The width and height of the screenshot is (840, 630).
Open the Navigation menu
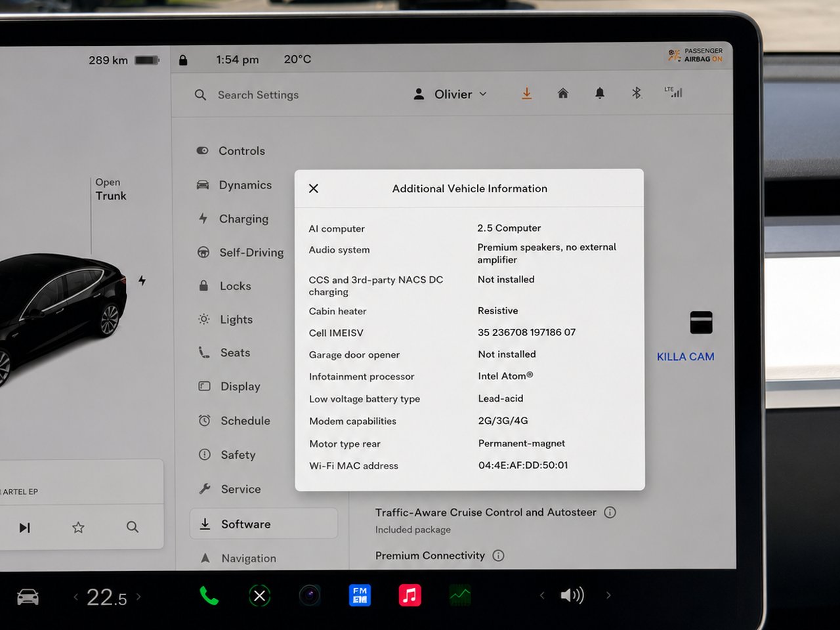point(238,558)
